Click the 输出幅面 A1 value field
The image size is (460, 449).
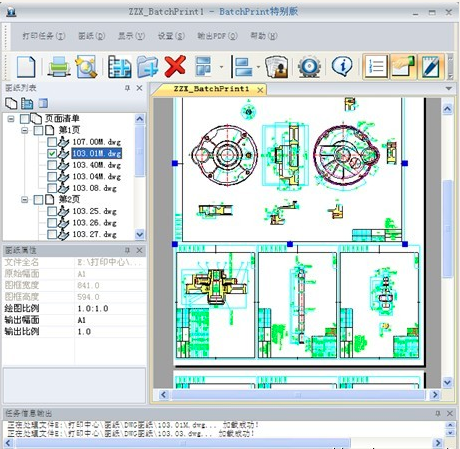110,320
